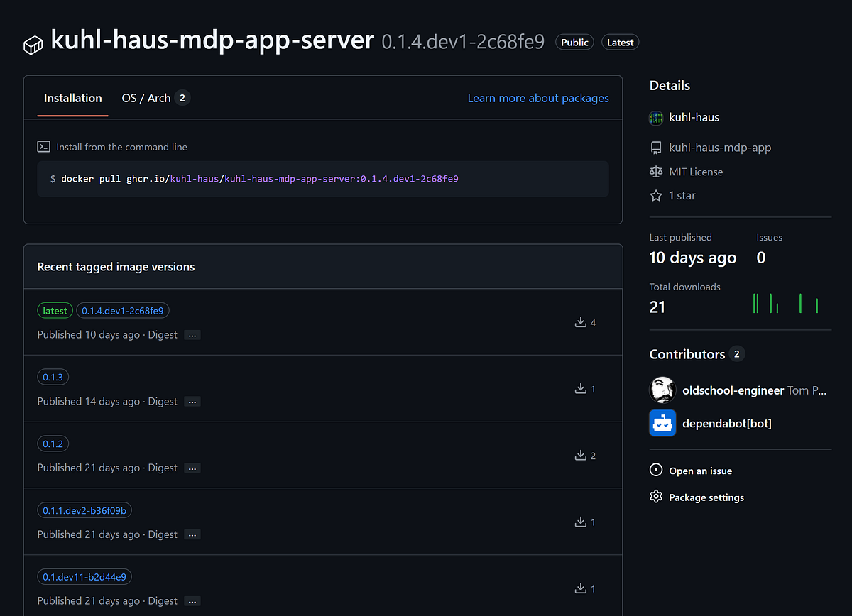This screenshot has width=852, height=616.
Task: Click the MIT License scale icon
Action: (x=656, y=172)
